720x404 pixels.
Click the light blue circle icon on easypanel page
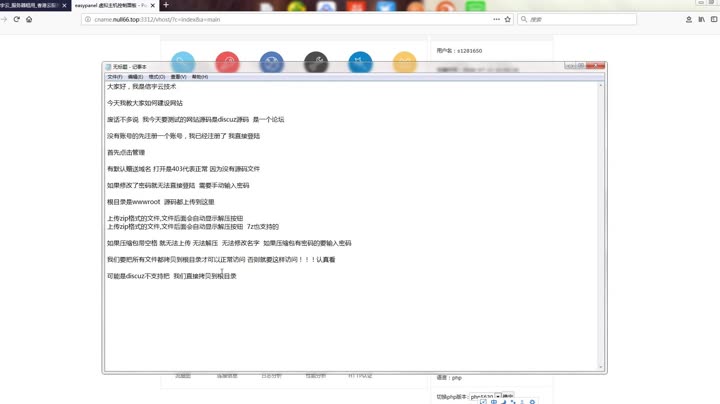pyautogui.click(x=183, y=62)
